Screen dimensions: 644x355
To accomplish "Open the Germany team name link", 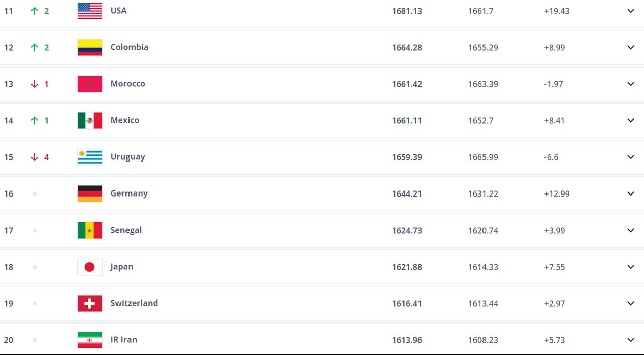I will pos(129,193).
